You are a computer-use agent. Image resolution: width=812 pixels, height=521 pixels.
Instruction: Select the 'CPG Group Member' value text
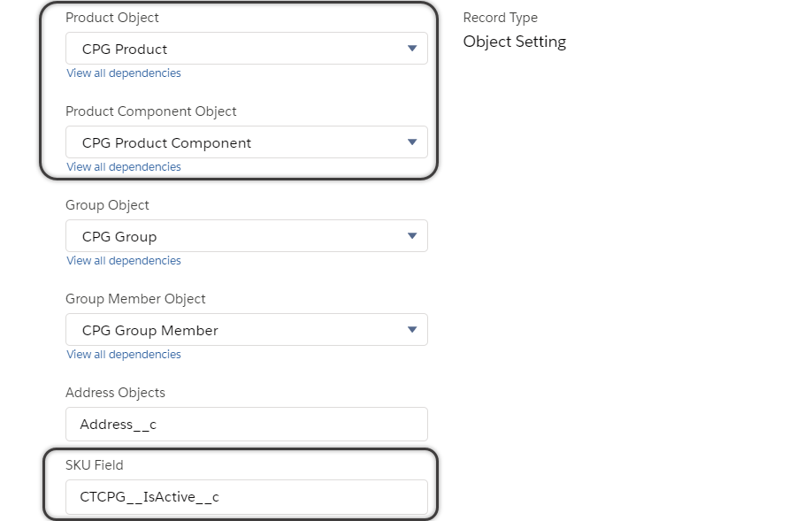[x=149, y=331]
